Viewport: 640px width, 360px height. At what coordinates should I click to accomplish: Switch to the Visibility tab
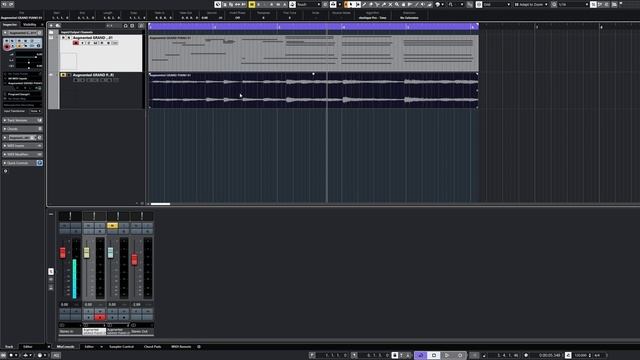30,24
